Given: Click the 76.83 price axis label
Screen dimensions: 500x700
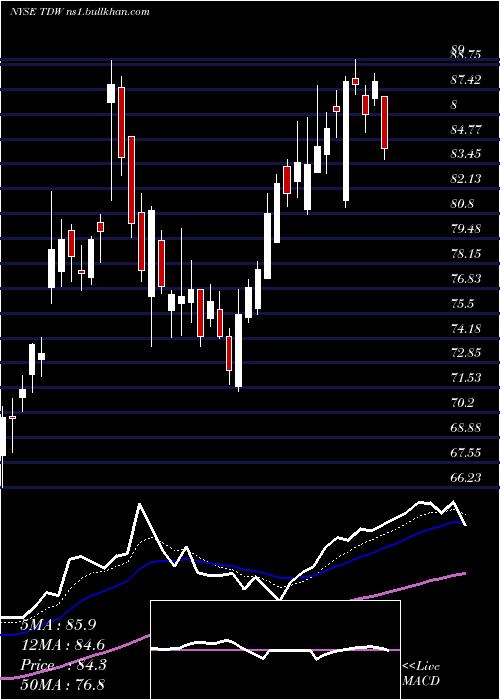Looking at the screenshot, I should pos(466,279).
